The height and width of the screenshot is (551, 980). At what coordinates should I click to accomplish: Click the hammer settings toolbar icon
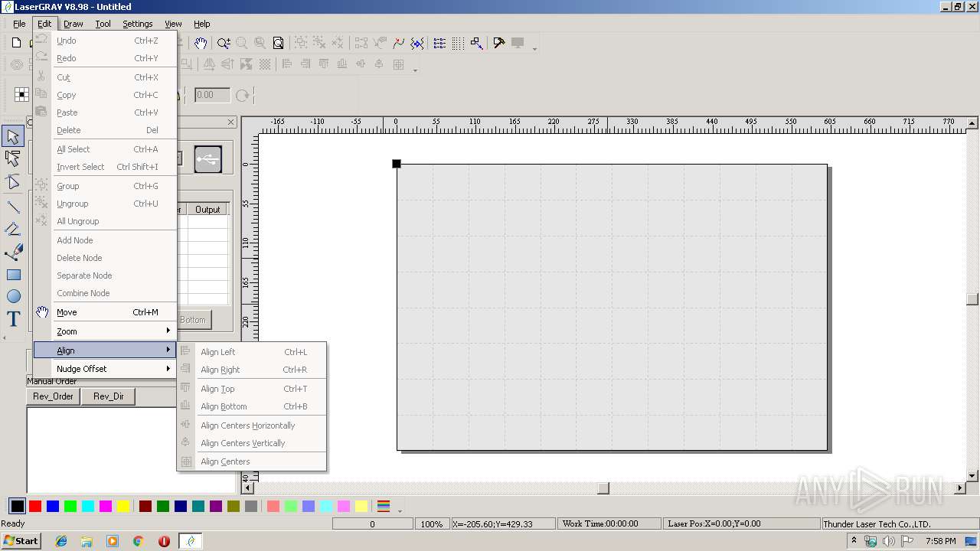499,44
